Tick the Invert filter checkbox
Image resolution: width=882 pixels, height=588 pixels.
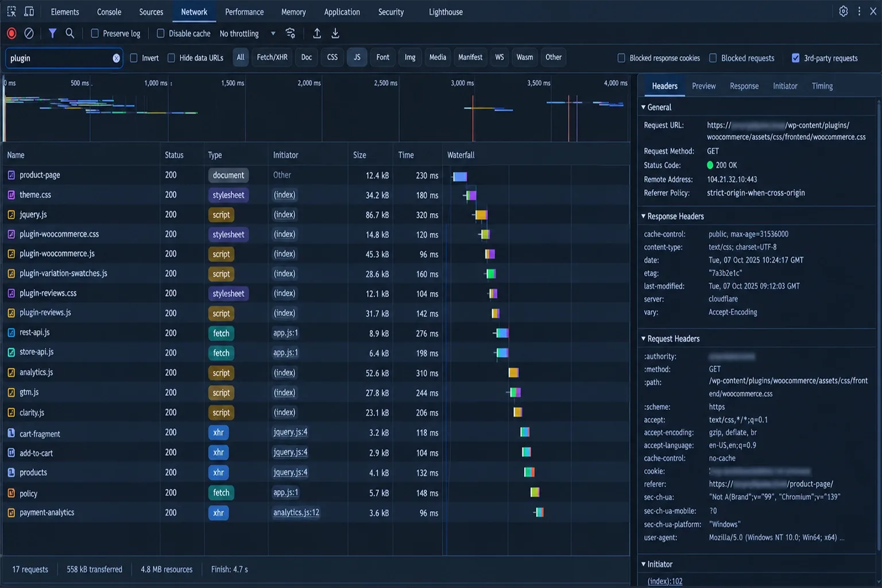(x=134, y=58)
